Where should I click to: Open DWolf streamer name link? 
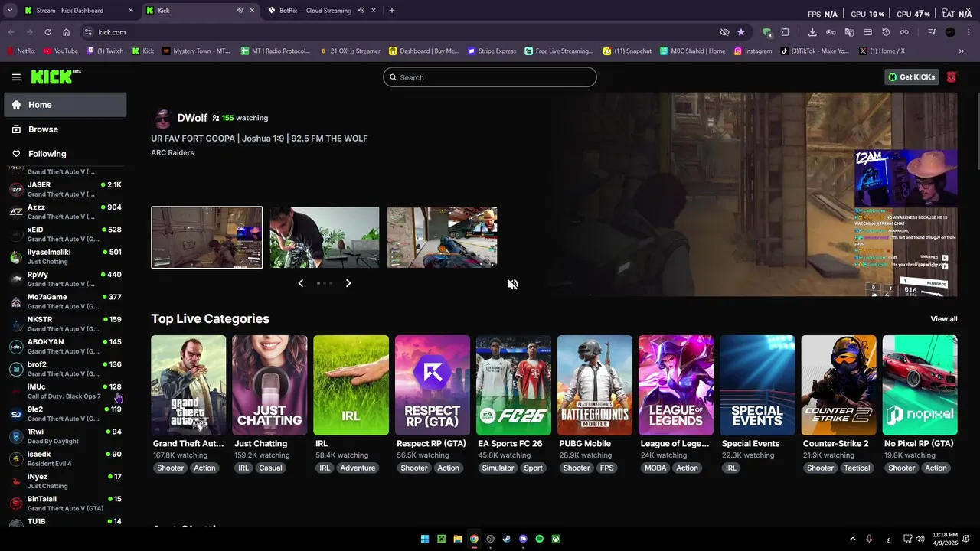192,118
